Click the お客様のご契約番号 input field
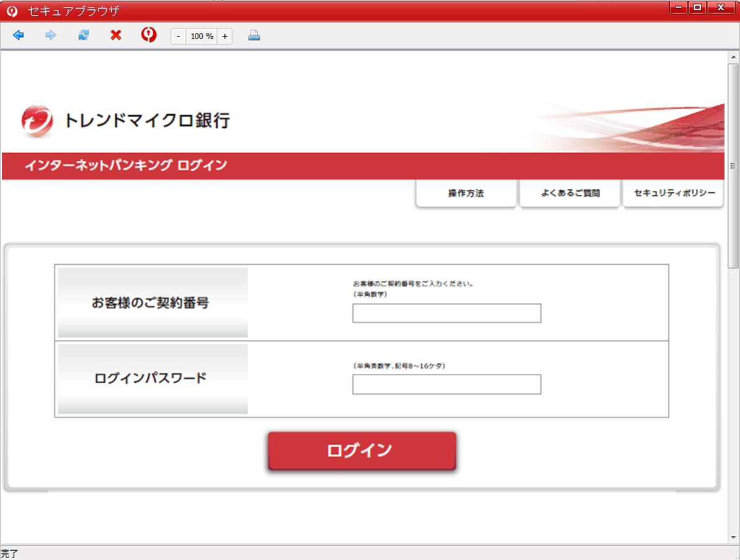 pyautogui.click(x=447, y=313)
